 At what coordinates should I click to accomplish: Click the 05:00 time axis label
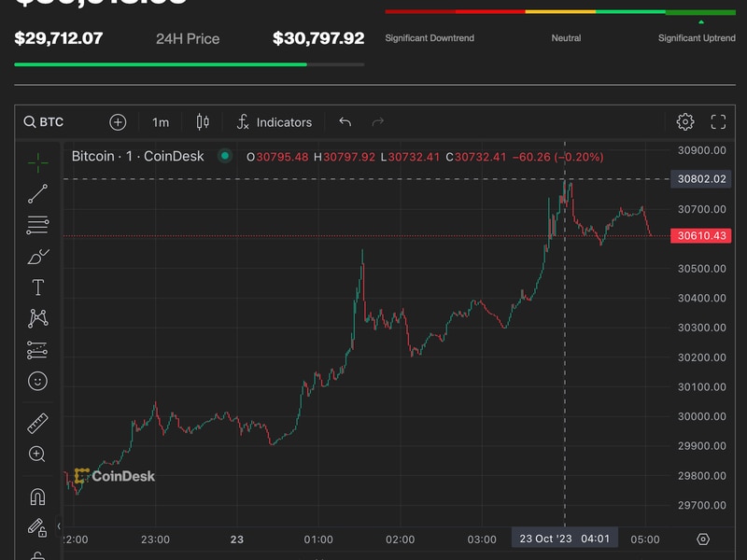click(x=645, y=539)
